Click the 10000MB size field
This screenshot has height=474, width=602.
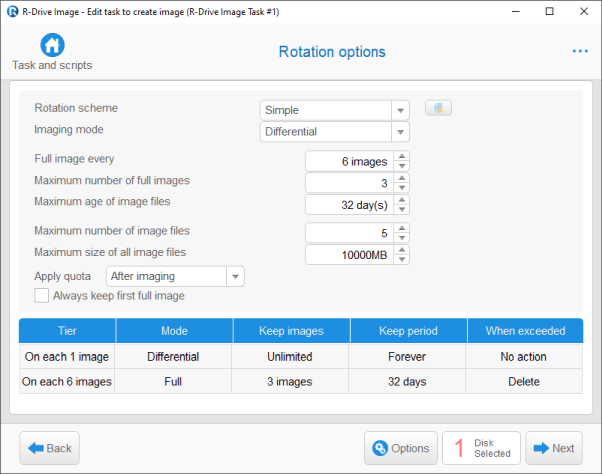pyautogui.click(x=349, y=255)
